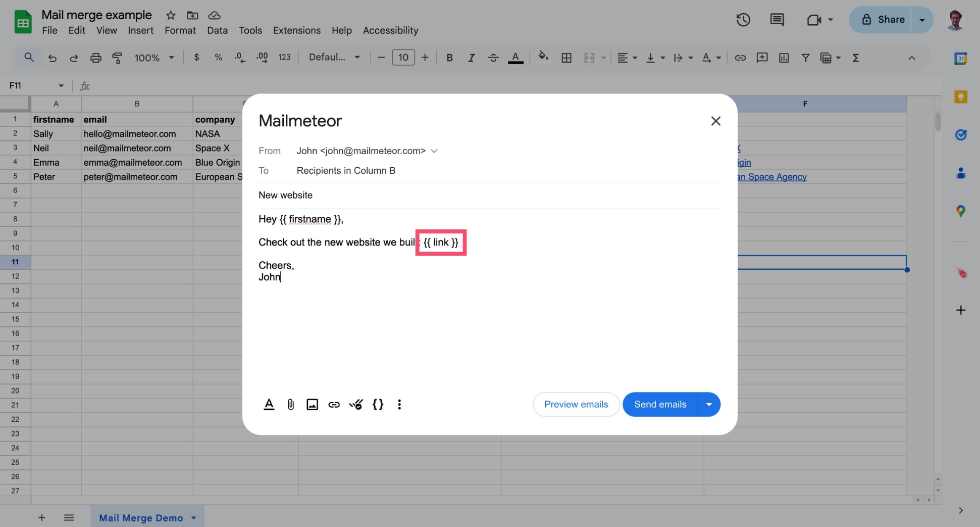The image size is (980, 527).
Task: Open Google Tasks side panel
Action: pos(960,134)
